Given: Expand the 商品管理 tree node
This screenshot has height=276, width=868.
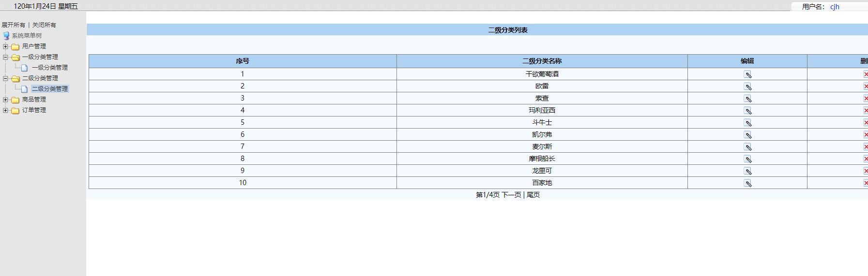Looking at the screenshot, I should [x=5, y=100].
